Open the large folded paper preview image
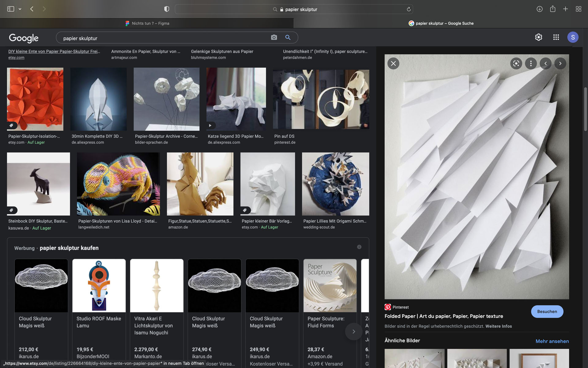The height and width of the screenshot is (368, 588). (477, 177)
